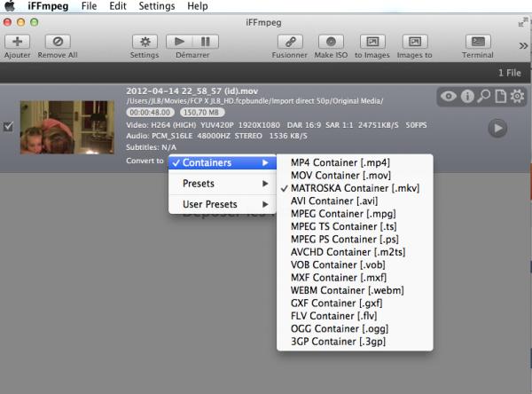Select OGG Container [.ogg]
The width and height of the screenshot is (532, 394).
[355, 329]
